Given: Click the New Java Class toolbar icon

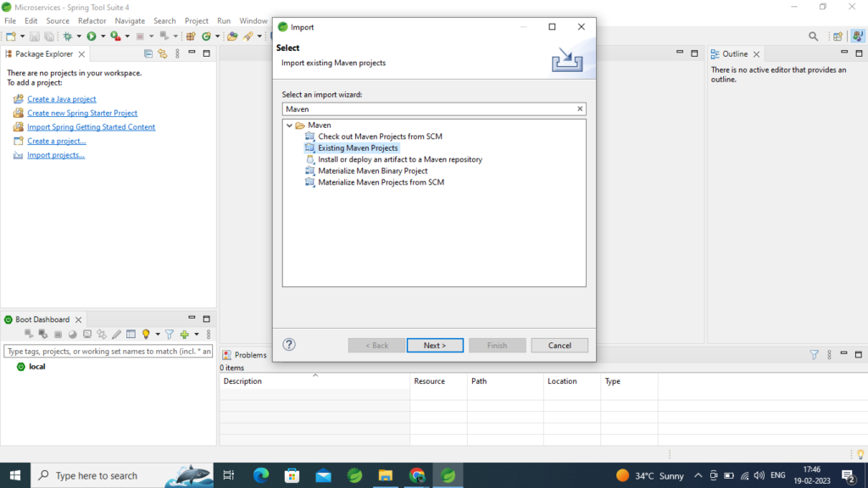Looking at the screenshot, I should click(207, 36).
